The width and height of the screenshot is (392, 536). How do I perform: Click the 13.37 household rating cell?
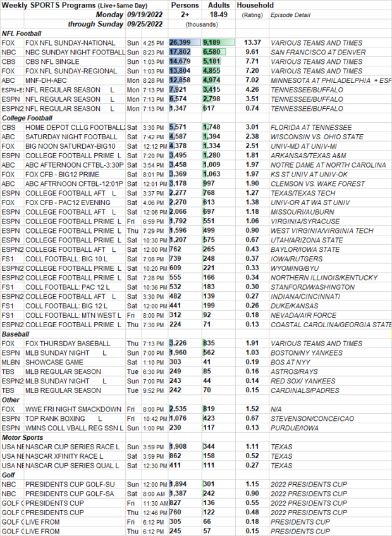(x=252, y=43)
